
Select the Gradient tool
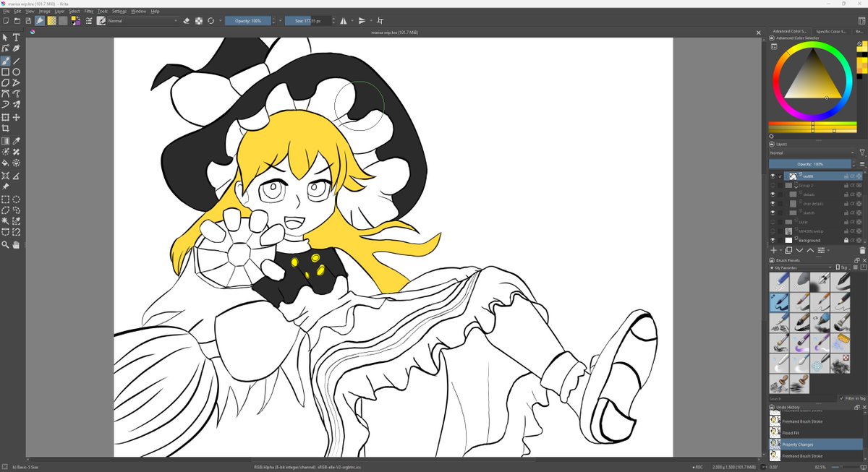click(x=5, y=141)
